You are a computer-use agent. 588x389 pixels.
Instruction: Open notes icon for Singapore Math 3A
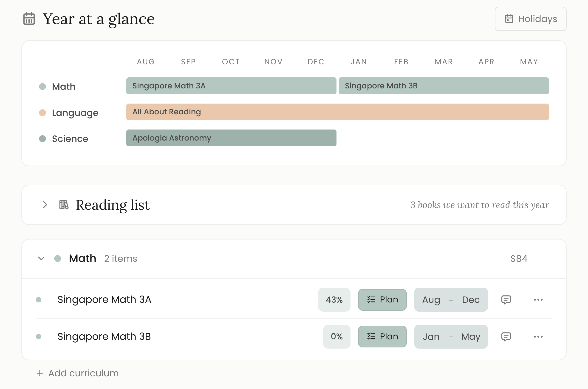tap(506, 300)
